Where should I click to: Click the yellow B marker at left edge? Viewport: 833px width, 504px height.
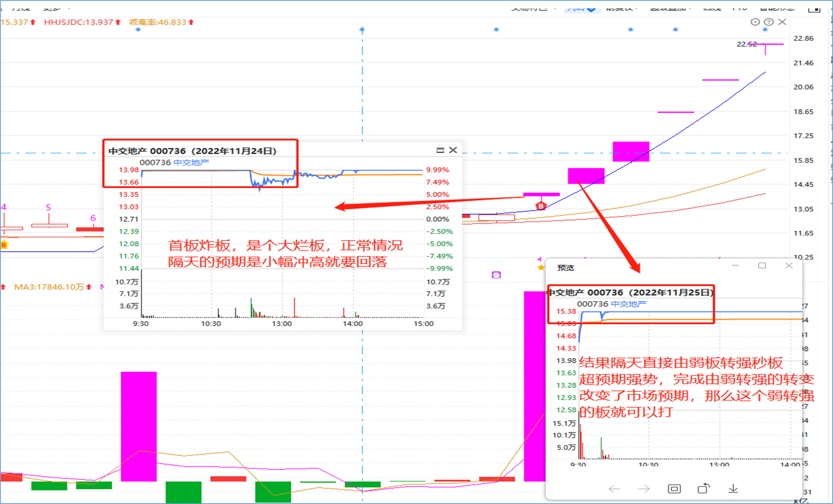pos(4,245)
